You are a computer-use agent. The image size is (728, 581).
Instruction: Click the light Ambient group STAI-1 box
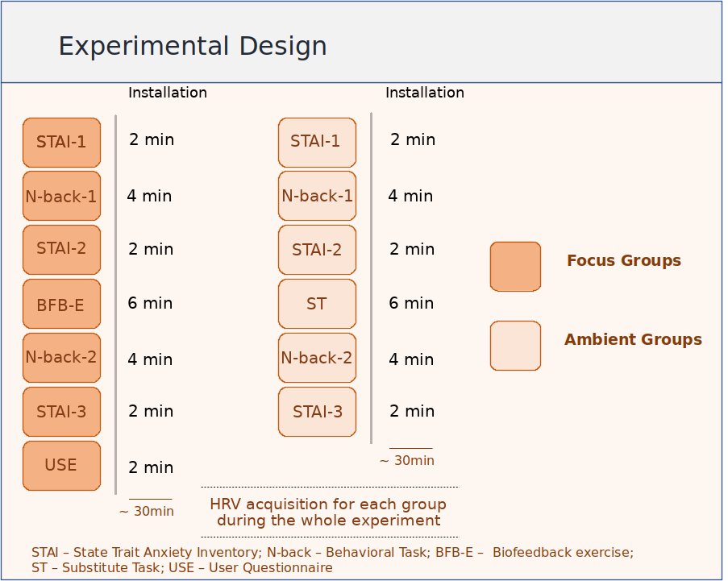tap(317, 143)
